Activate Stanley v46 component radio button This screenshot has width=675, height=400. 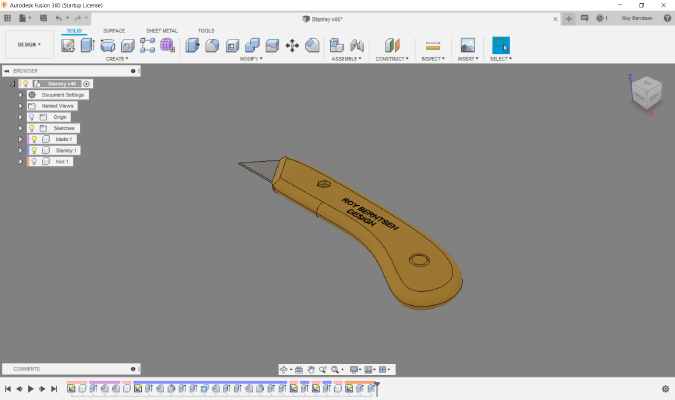pyautogui.click(x=87, y=84)
